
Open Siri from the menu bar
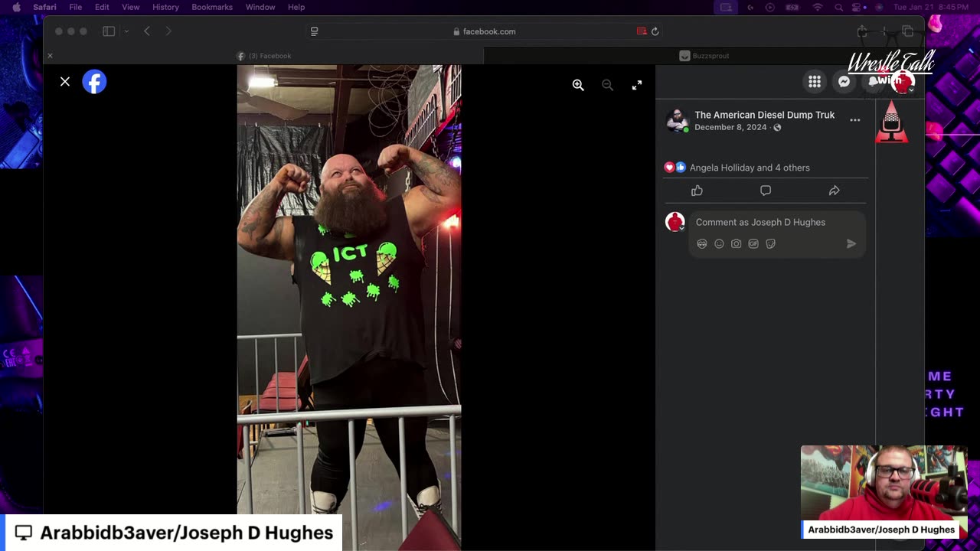click(877, 7)
